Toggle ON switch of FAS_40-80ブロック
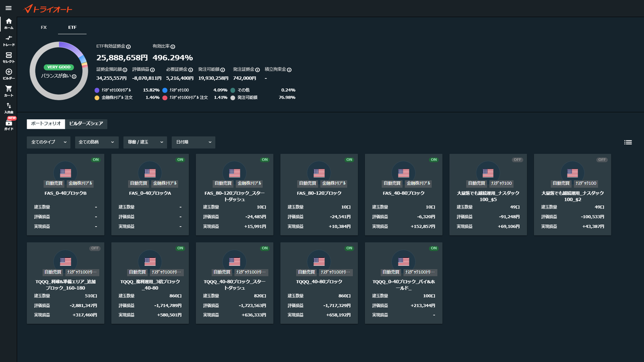The image size is (644, 362). [x=434, y=159]
